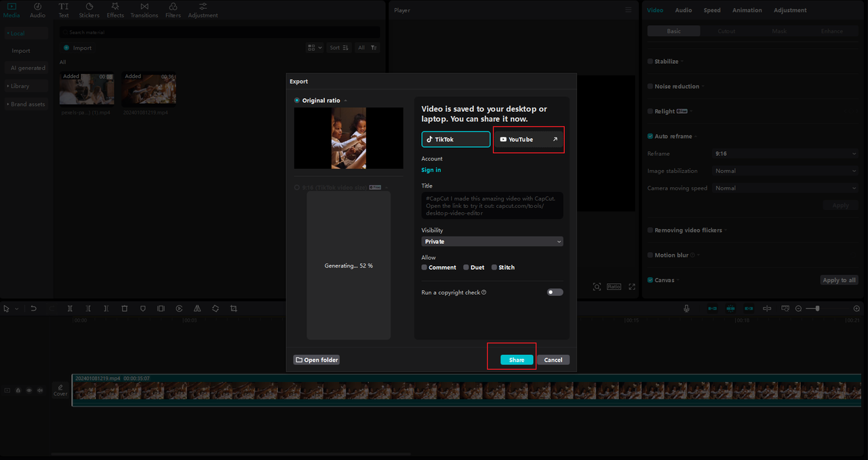This screenshot has width=868, height=460.
Task: Hide the track using the eye icon
Action: tap(29, 390)
